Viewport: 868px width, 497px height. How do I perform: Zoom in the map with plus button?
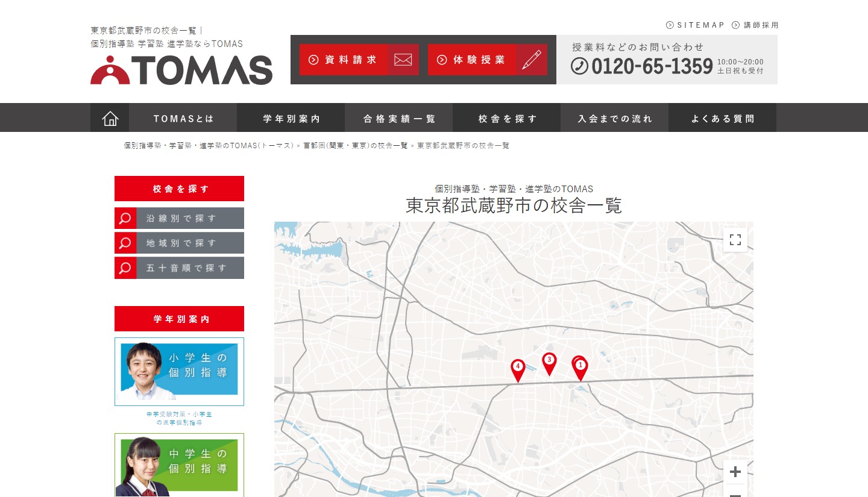735,472
